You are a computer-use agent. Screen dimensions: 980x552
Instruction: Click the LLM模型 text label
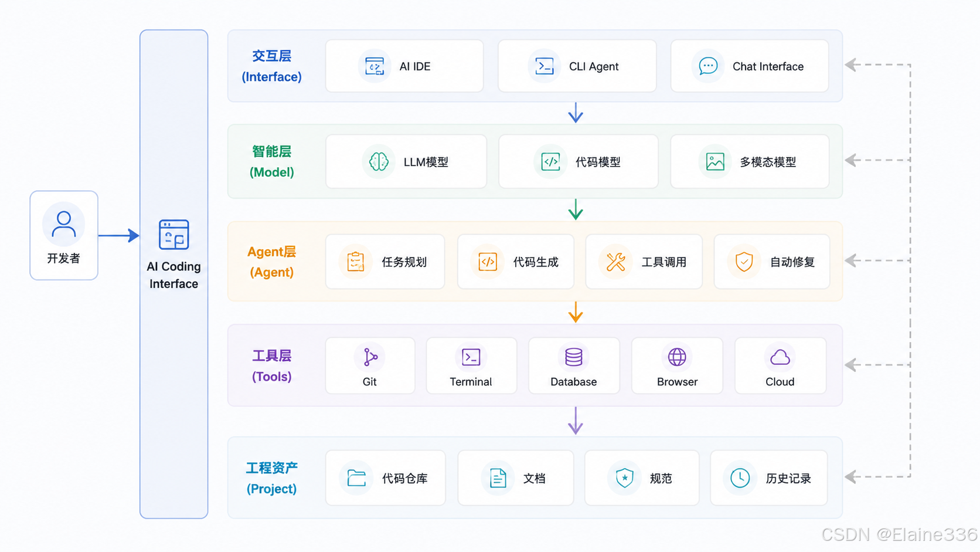pyautogui.click(x=426, y=162)
